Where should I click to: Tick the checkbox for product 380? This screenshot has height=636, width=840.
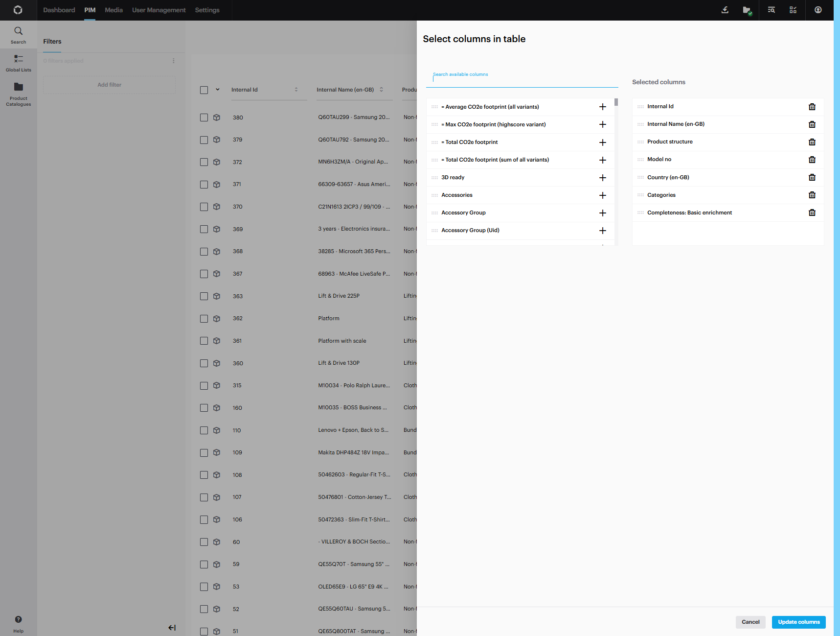click(204, 118)
